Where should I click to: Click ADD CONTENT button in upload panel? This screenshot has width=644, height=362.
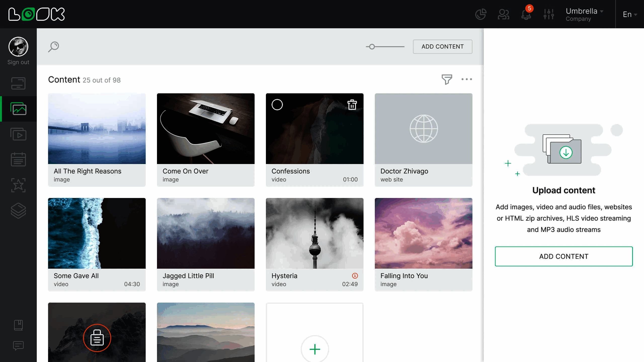pyautogui.click(x=563, y=256)
